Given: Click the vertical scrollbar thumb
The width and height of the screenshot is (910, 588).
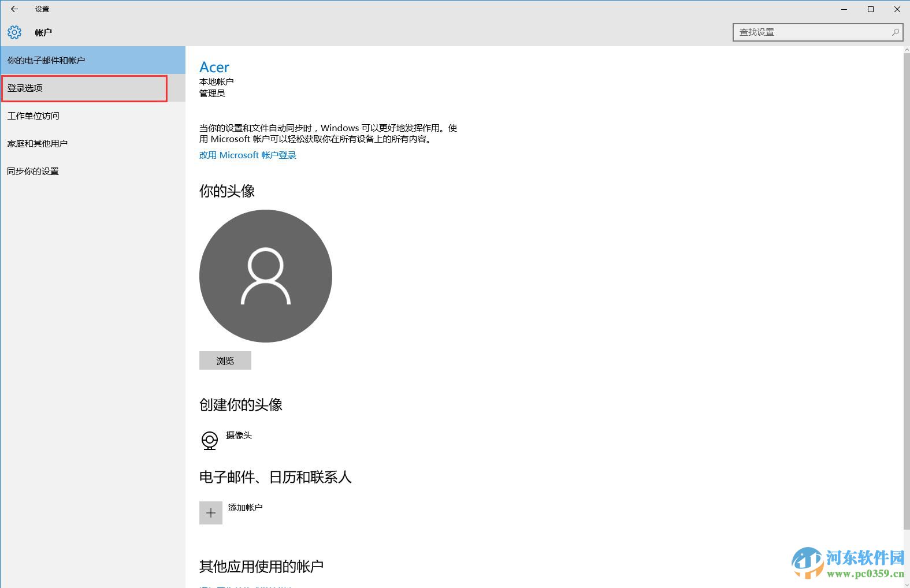Looking at the screenshot, I should tap(906, 292).
